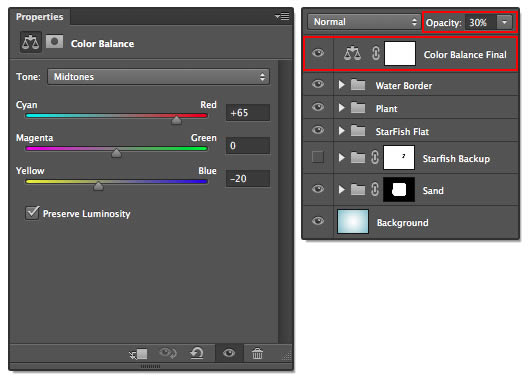This screenshot has width=530, height=380.
Task: Select the Water Border group name
Action: [x=404, y=86]
